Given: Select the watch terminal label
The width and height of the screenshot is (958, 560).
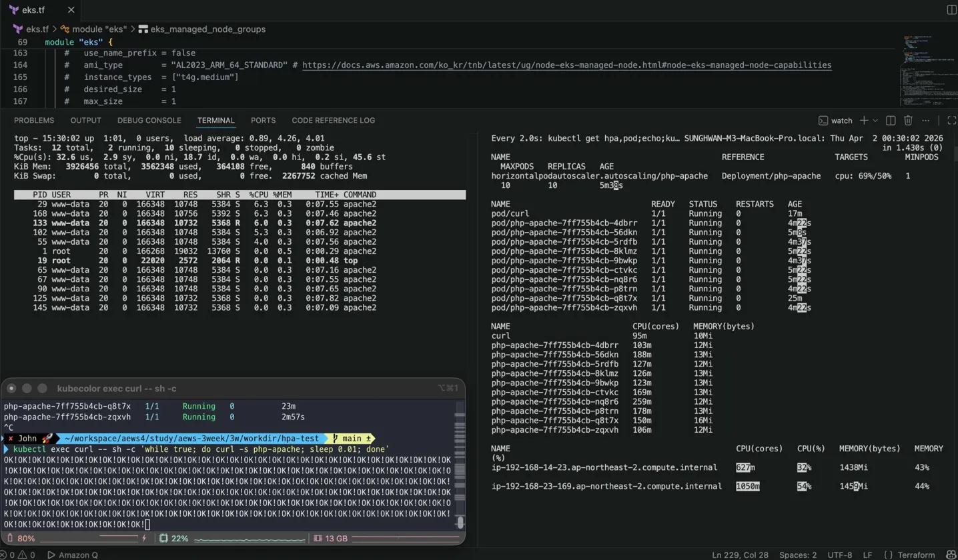Looking at the screenshot, I should click(841, 121).
